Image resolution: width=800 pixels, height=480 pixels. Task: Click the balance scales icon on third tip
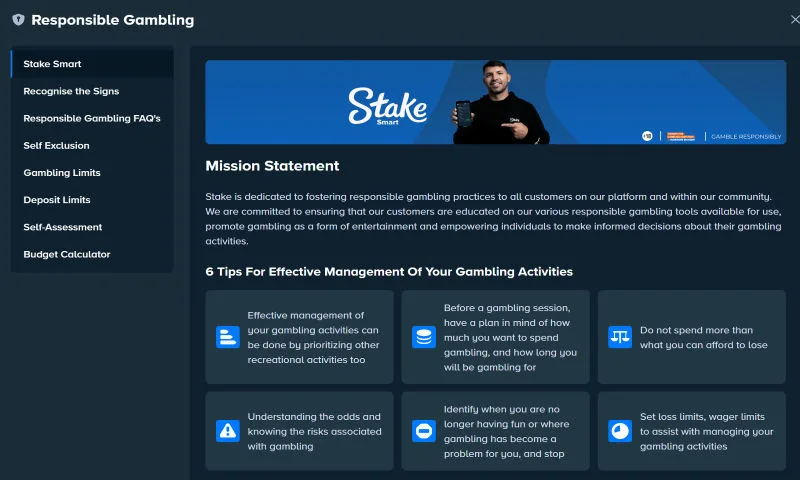[x=620, y=337]
